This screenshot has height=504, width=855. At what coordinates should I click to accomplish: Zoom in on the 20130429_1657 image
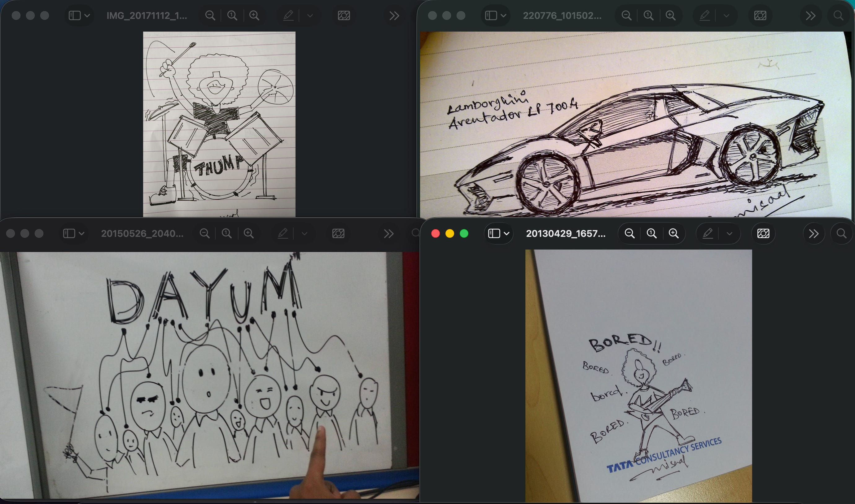click(673, 234)
